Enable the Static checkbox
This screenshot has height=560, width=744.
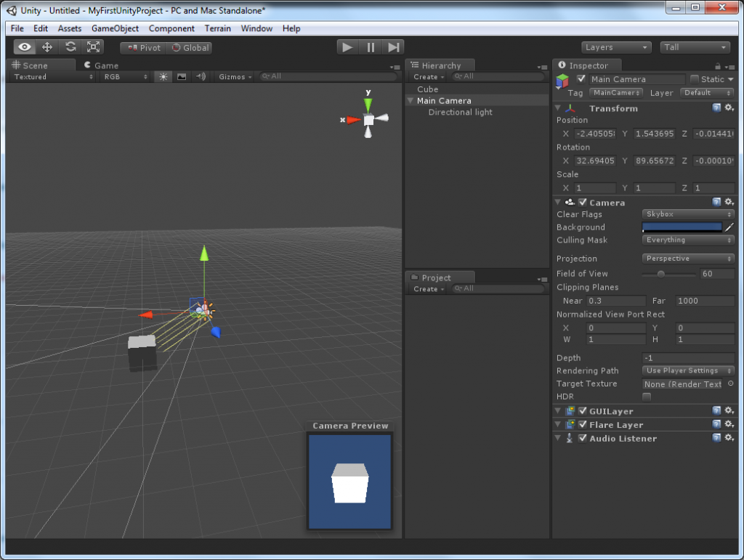[695, 78]
